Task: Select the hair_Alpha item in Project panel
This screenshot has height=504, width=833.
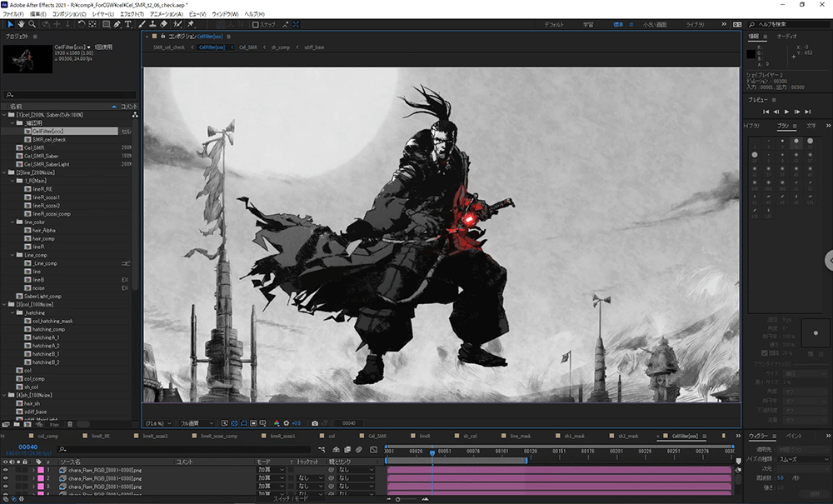Action: click(43, 231)
